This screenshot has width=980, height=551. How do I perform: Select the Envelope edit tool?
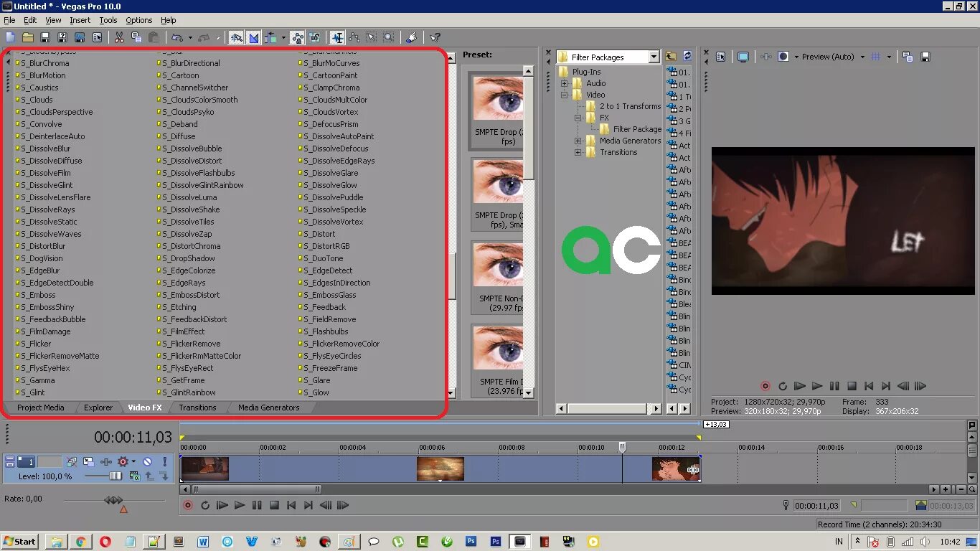coord(354,37)
